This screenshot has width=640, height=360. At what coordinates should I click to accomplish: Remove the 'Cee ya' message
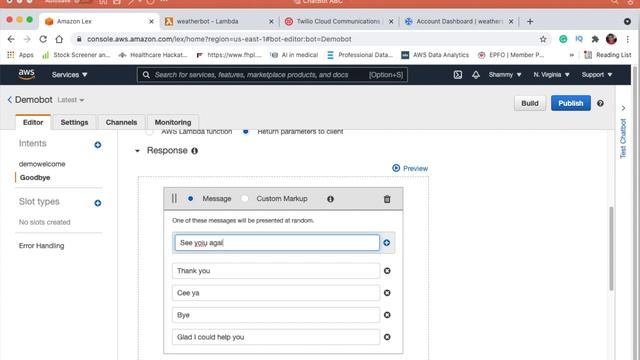pyautogui.click(x=387, y=293)
